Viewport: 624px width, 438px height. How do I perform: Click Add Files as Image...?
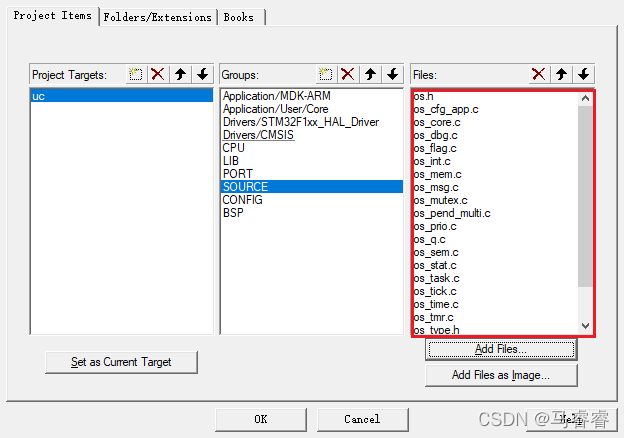[x=501, y=375]
